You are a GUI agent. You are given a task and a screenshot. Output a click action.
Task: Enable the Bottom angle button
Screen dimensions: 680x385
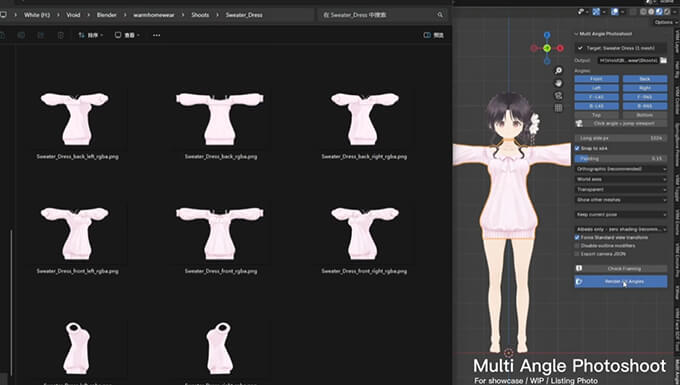[645, 115]
